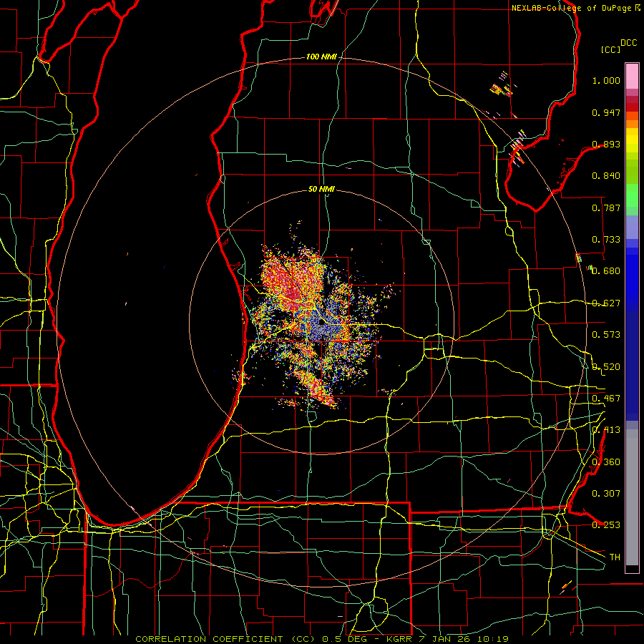Click the 0.253 scale value
The width and height of the screenshot is (644, 644).
point(606,525)
